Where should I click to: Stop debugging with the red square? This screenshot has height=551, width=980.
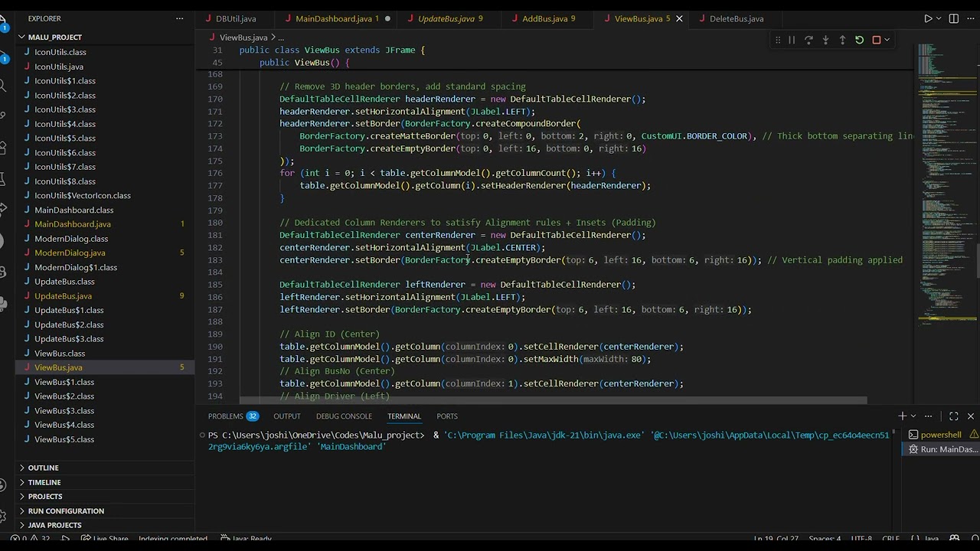point(877,40)
